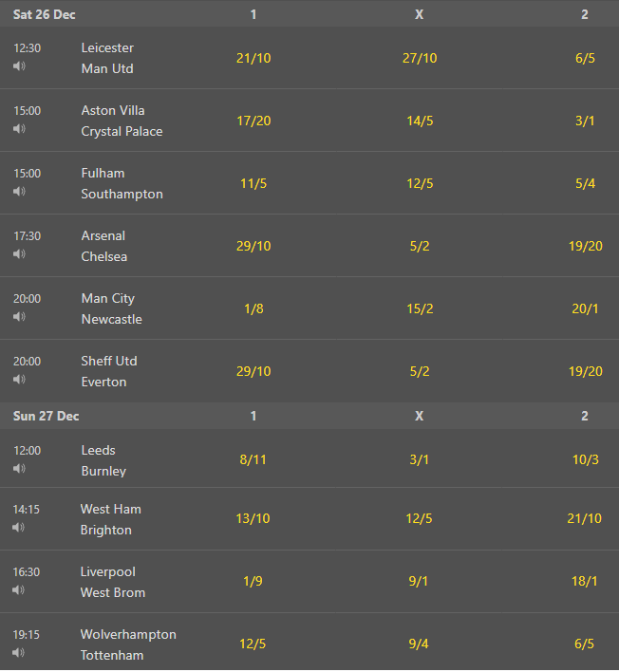Open the Arsenal vs Chelsea match link
This screenshot has height=672, width=619.
(103, 246)
